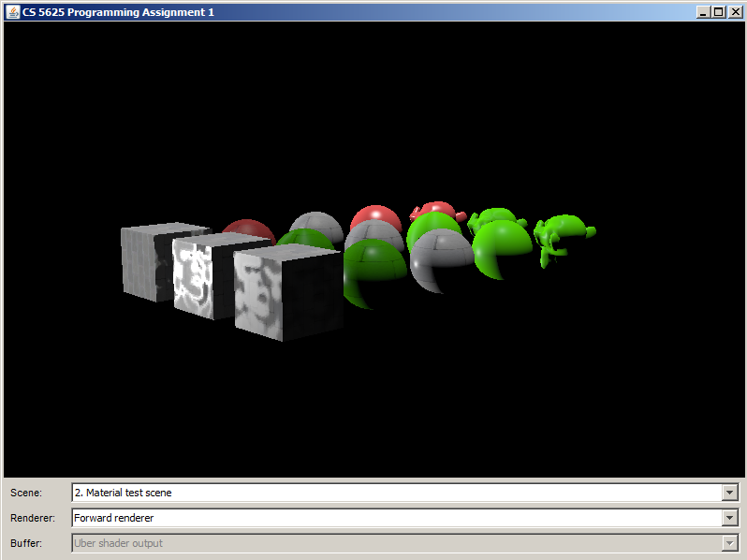This screenshot has width=747, height=560.
Task: Click the "Buffer:" label
Action: click(x=26, y=543)
